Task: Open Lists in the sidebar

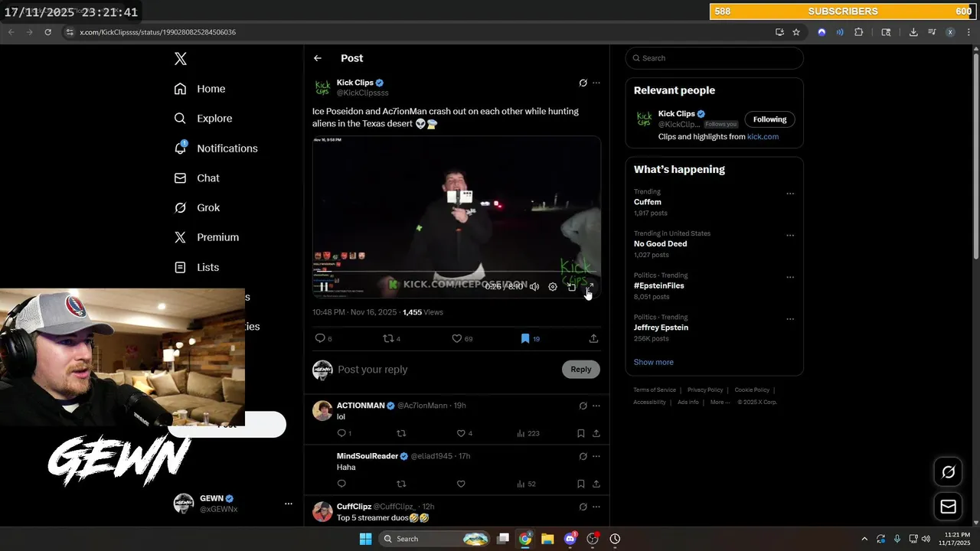Action: 197,267
